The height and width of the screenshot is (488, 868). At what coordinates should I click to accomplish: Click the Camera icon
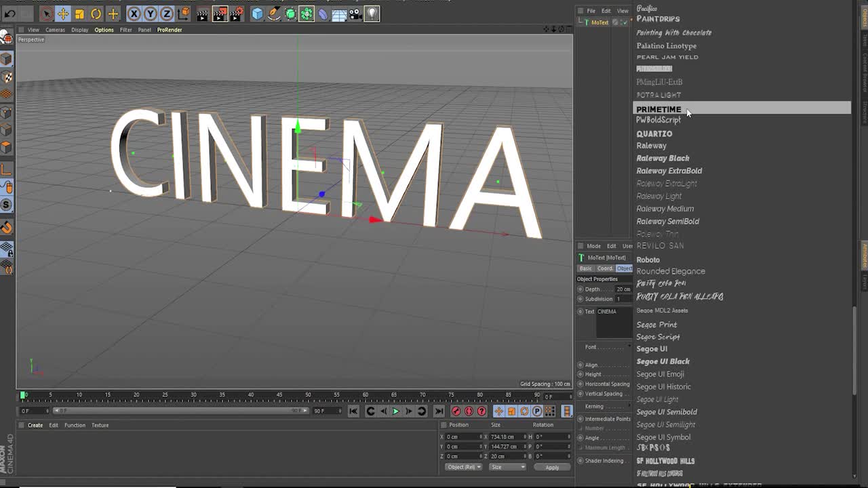pos(355,14)
